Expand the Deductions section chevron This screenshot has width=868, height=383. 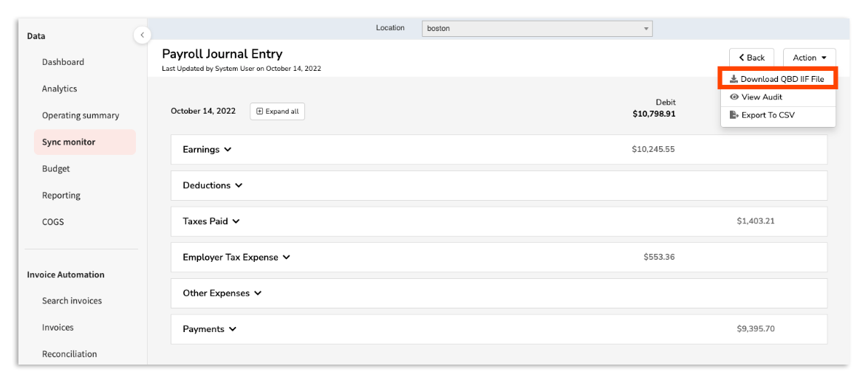point(239,186)
